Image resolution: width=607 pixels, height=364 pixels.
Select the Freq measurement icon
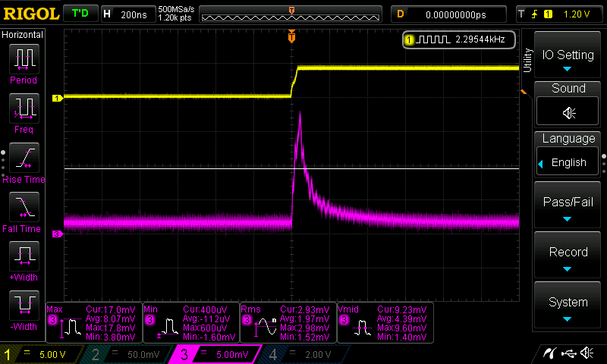tap(25, 108)
